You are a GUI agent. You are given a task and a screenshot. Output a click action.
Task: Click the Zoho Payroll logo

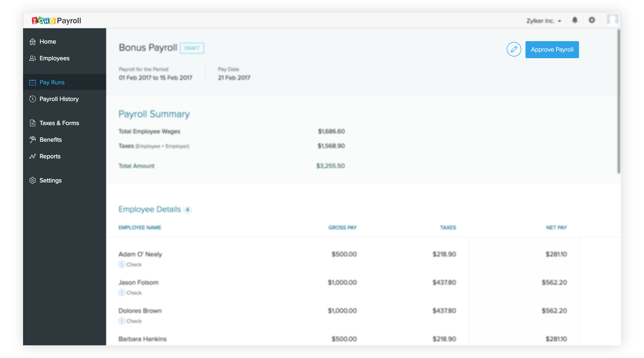coord(56,21)
